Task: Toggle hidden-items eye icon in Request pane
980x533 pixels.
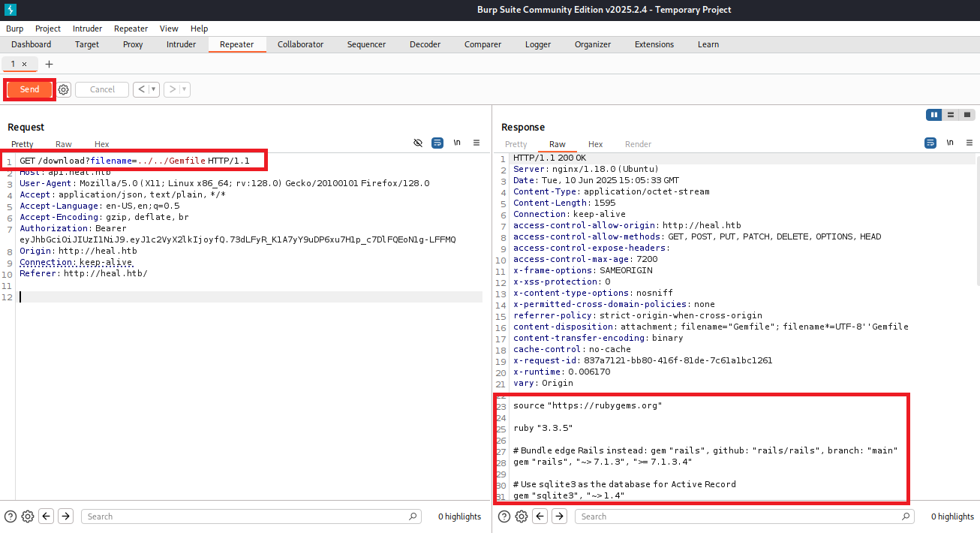Action: click(419, 143)
